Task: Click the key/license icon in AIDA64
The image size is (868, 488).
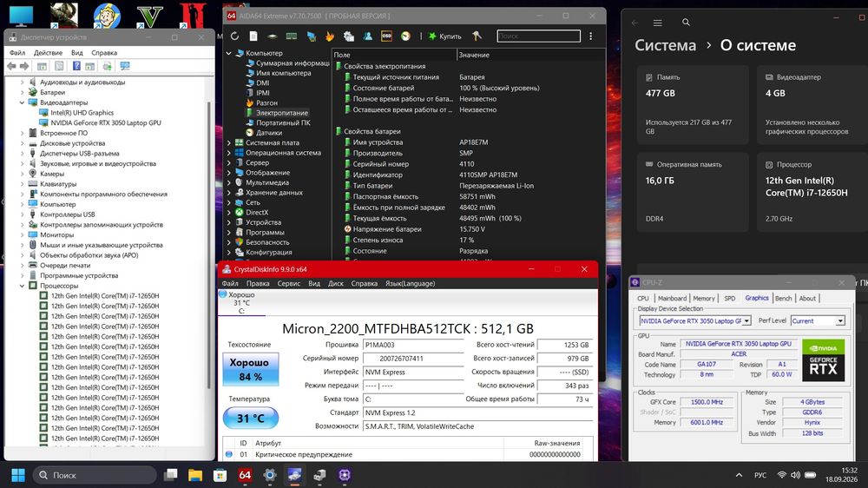Action: pos(477,36)
